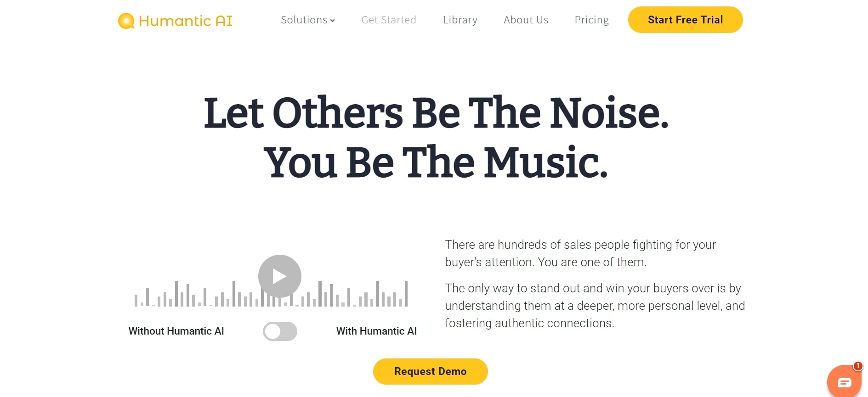Click the Request Demo button

pos(430,371)
